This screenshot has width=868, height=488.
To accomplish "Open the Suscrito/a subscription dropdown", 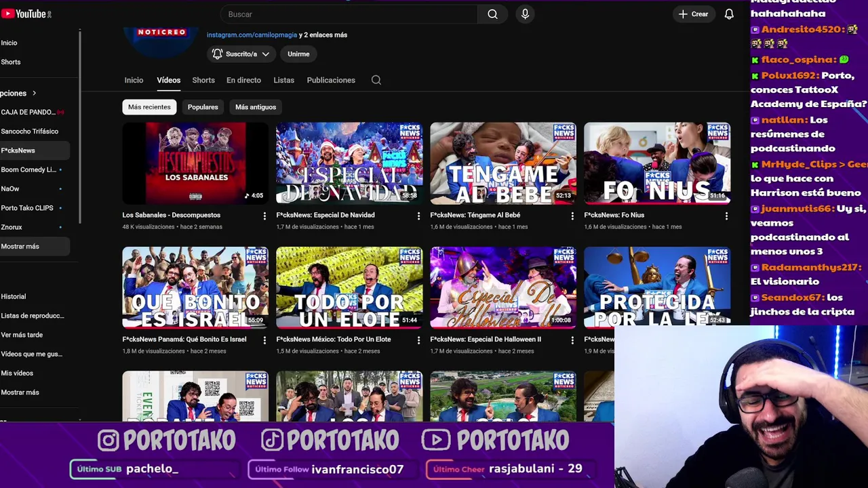I will [241, 54].
